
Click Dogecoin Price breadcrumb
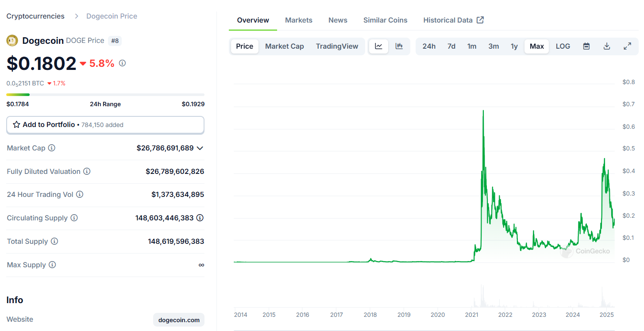tap(112, 16)
